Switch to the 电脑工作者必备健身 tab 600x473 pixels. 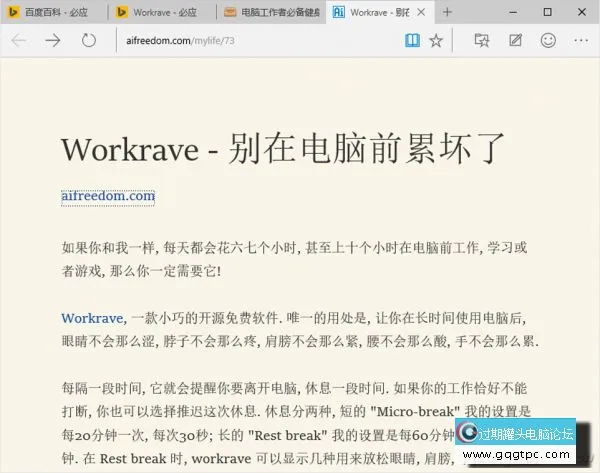(271, 12)
